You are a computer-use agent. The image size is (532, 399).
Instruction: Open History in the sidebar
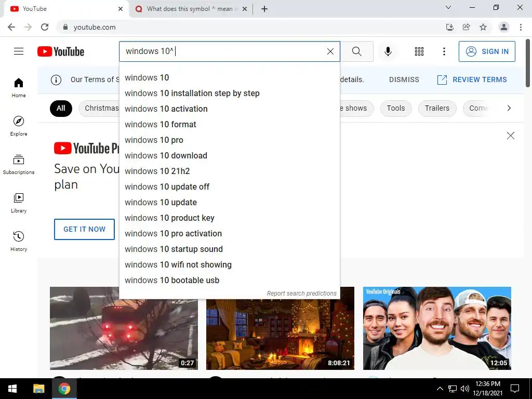coord(19,241)
